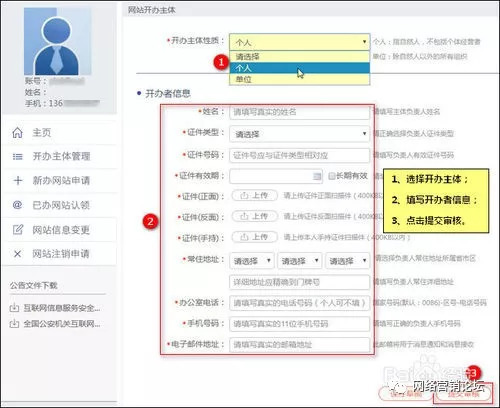Enable the 长期有效 checkbox
This screenshot has height=408, width=500.
tap(331, 176)
